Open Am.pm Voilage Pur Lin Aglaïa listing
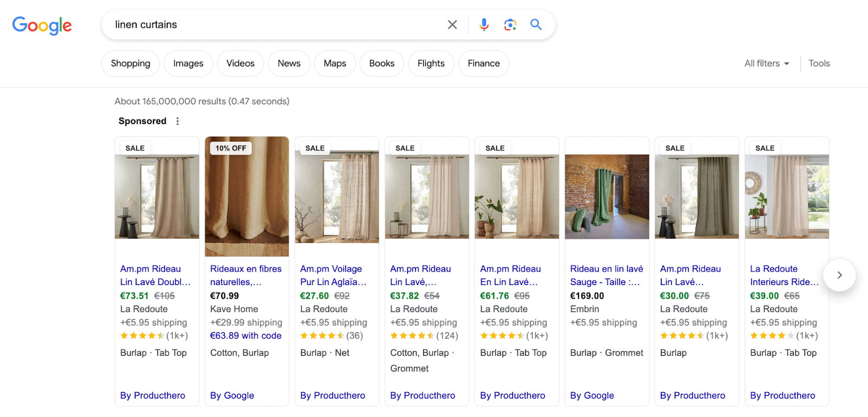 point(333,275)
